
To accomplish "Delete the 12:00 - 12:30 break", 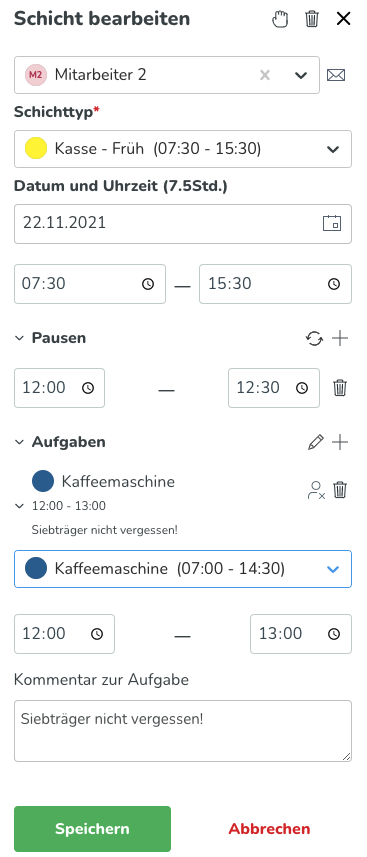I will pos(340,388).
